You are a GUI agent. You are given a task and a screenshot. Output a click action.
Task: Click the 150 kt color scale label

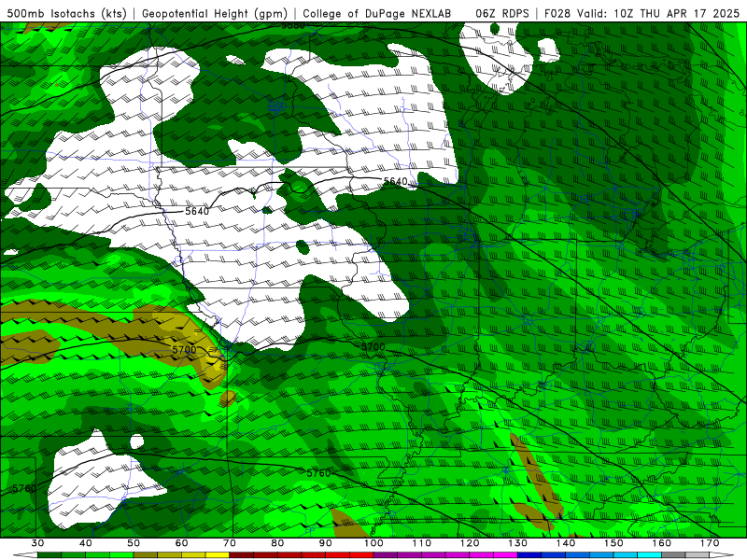[x=613, y=543]
